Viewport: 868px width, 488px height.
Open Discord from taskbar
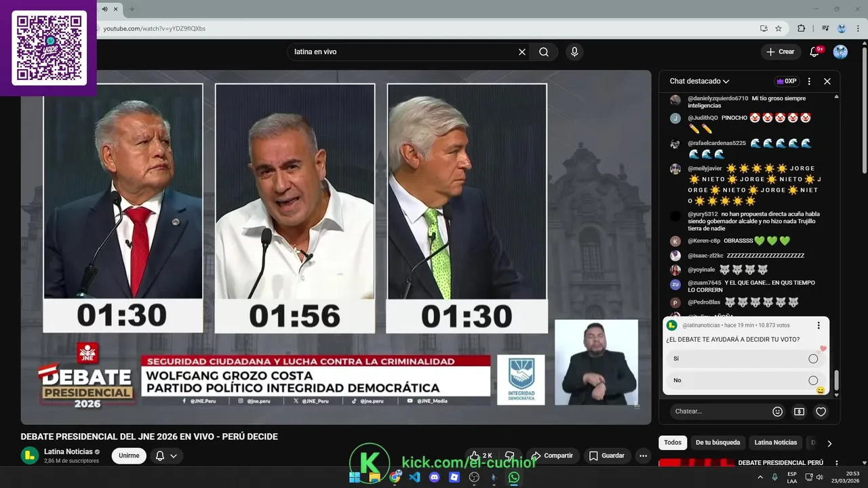pyautogui.click(x=435, y=477)
